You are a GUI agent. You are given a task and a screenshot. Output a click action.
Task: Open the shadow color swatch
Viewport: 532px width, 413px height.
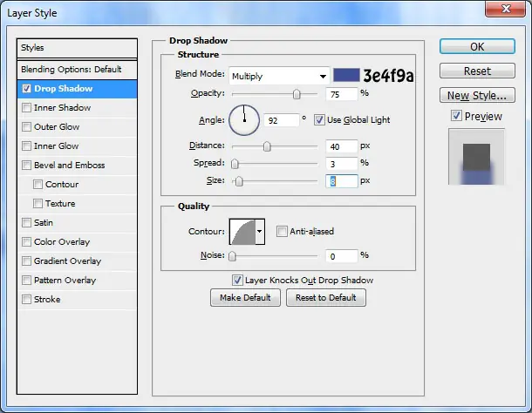tap(346, 75)
